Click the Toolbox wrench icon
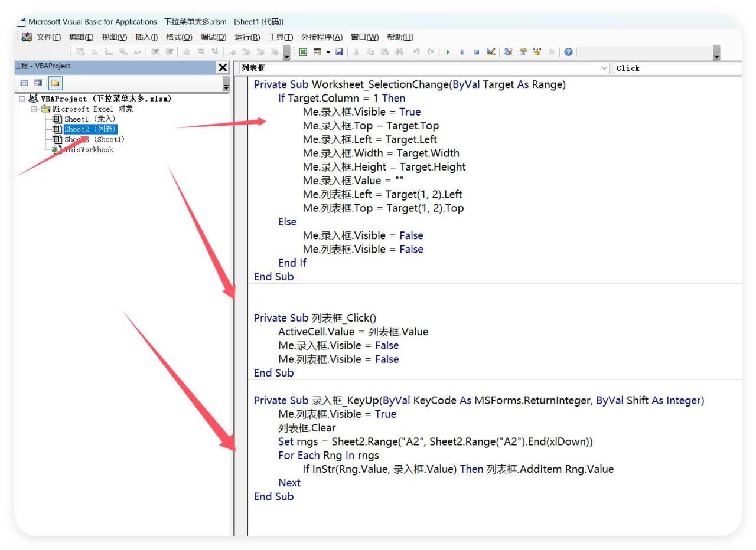This screenshot has width=756, height=550. pyautogui.click(x=552, y=52)
